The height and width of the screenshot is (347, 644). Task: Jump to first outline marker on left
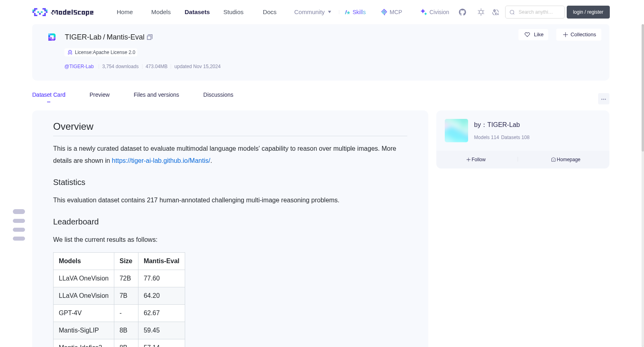pos(19,212)
